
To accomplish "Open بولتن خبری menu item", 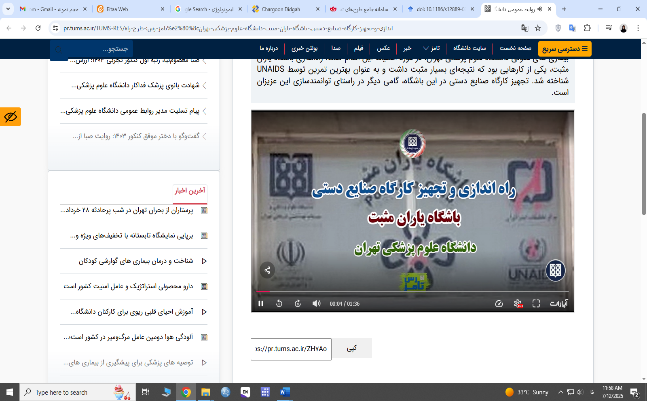I will (305, 48).
